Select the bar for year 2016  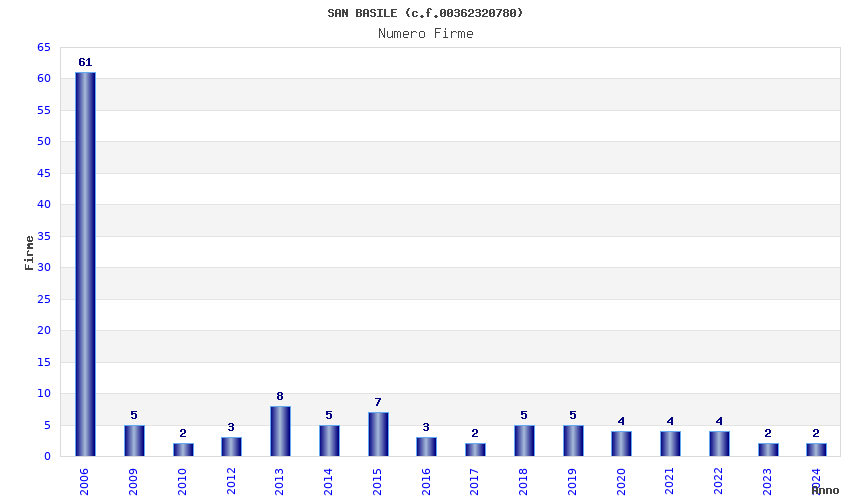click(x=427, y=446)
